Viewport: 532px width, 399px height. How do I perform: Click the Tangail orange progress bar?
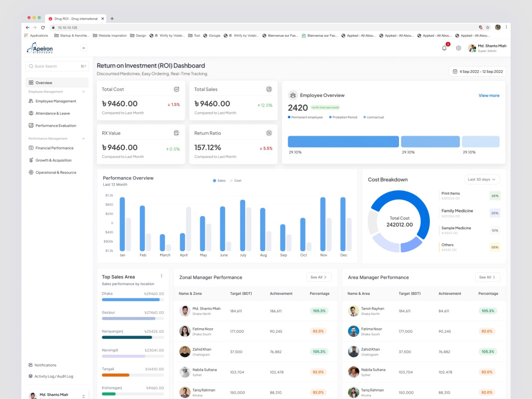(x=115, y=375)
